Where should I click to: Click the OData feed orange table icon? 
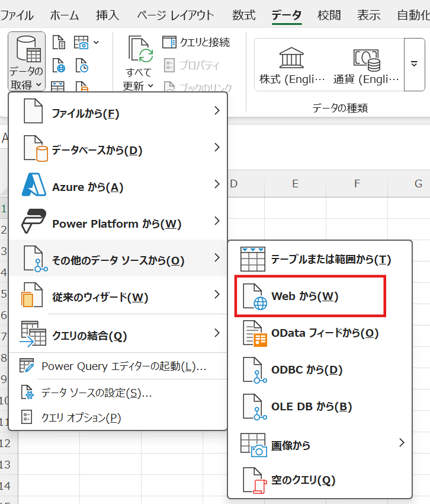pos(255,334)
